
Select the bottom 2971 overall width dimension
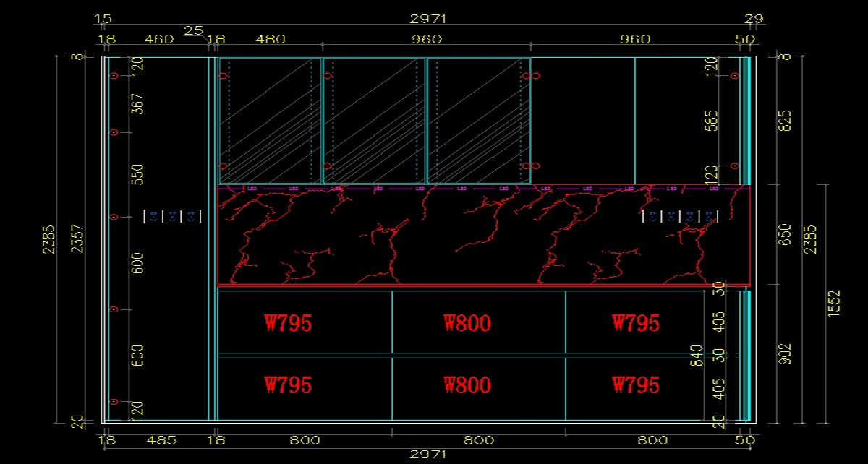tap(428, 455)
